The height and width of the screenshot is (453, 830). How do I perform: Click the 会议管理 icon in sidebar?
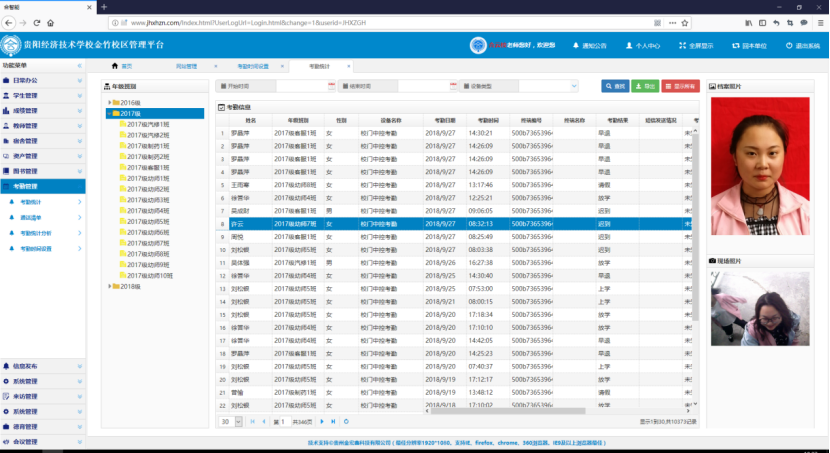pos(6,442)
